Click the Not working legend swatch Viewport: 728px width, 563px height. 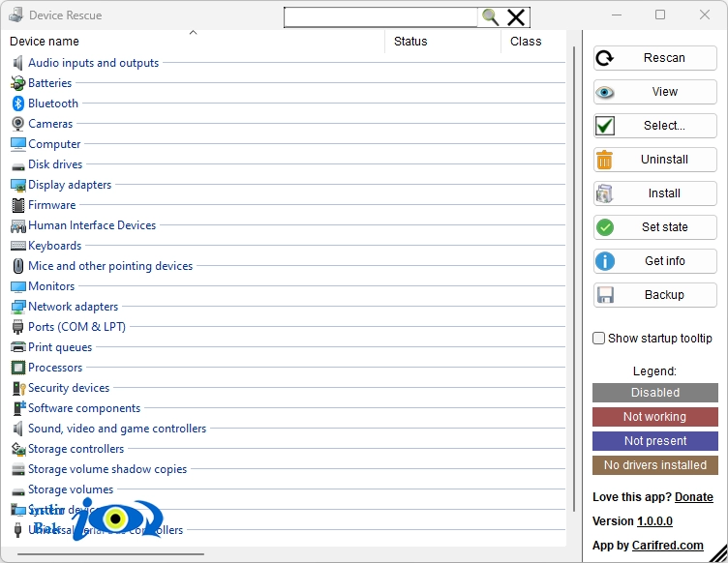click(x=654, y=417)
